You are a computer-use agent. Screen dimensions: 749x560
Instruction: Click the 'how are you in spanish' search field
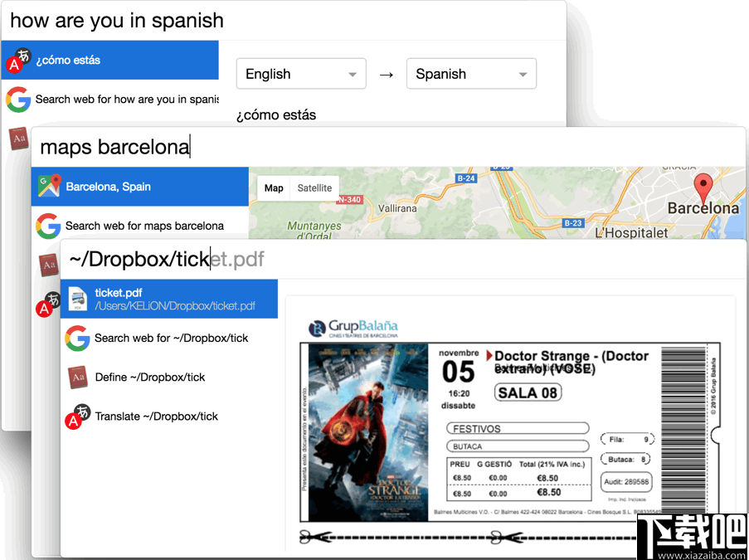pyautogui.click(x=284, y=21)
